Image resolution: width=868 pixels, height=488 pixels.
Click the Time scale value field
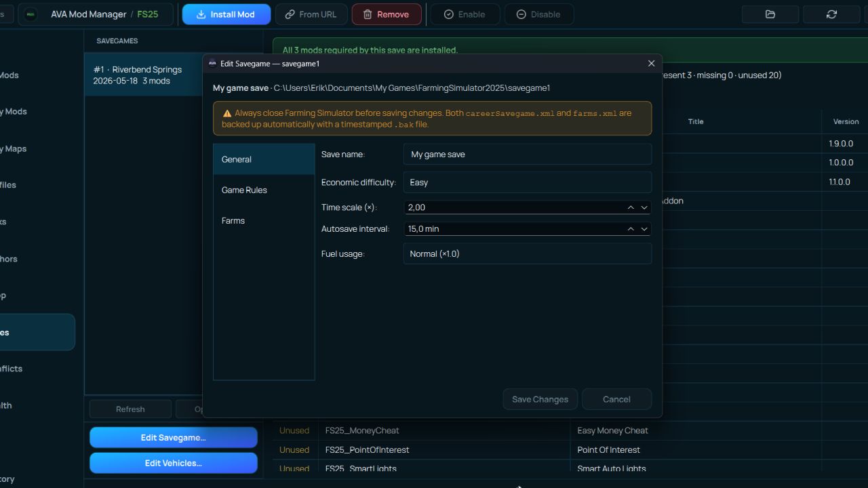tap(513, 207)
